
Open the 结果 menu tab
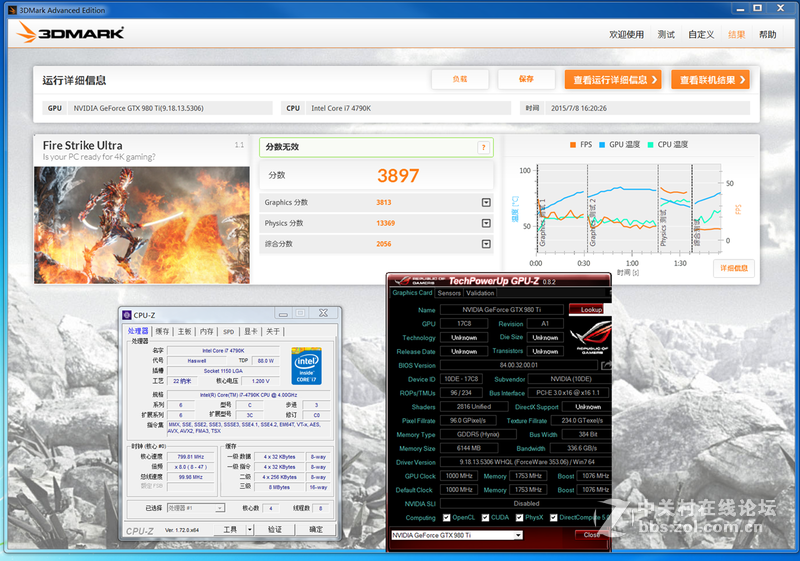click(736, 35)
